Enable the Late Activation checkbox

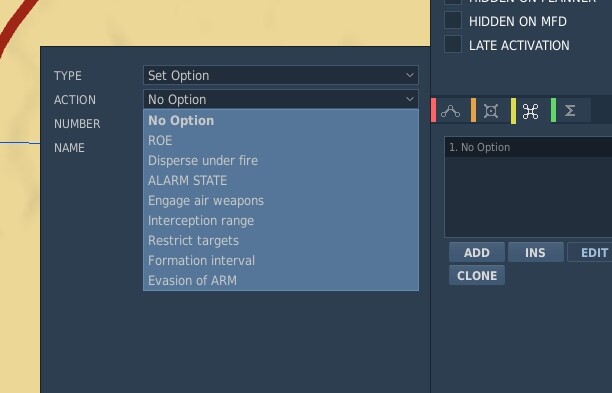point(453,44)
